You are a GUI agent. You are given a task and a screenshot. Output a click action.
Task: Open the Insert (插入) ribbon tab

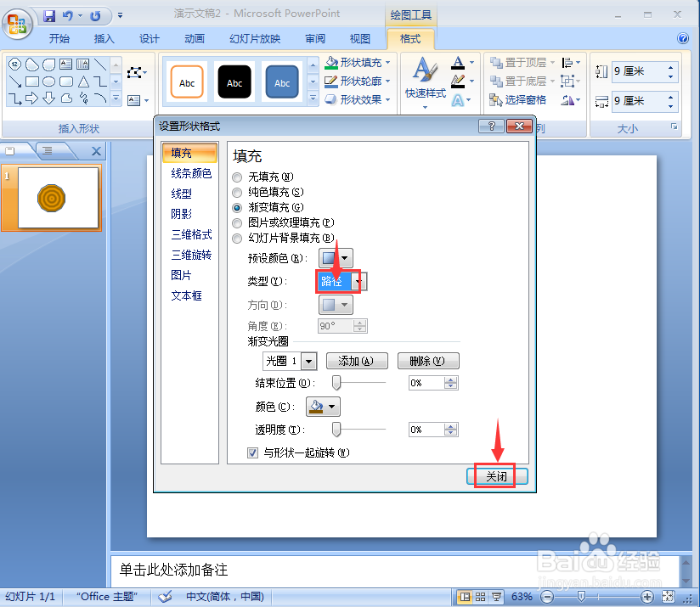coord(104,39)
